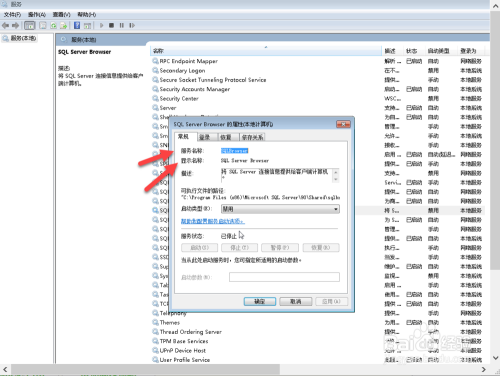Select the Thread Ordering Server service row
Viewport: 500px width, 376px height.
[317, 332]
